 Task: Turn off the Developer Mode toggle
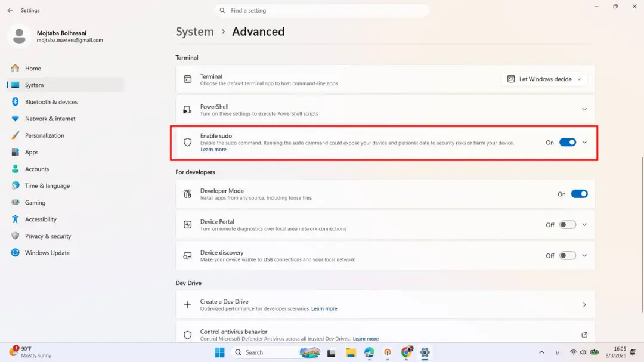coord(579,194)
